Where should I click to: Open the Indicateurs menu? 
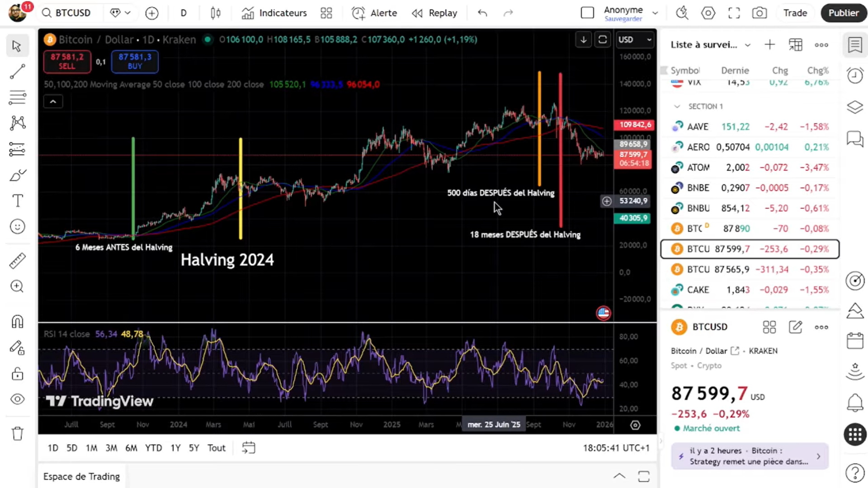(274, 13)
